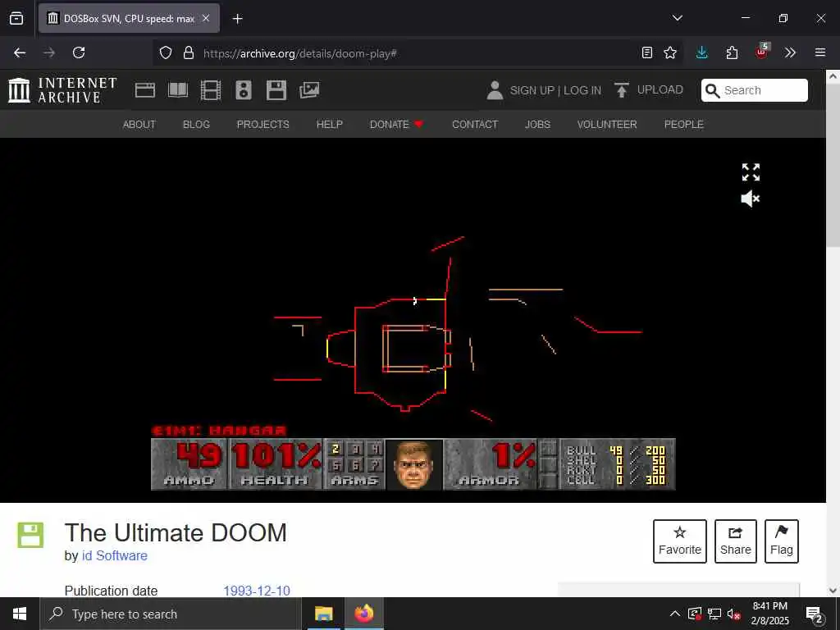Click the uBlock Origin extension icon
The image size is (840, 630).
point(762,52)
